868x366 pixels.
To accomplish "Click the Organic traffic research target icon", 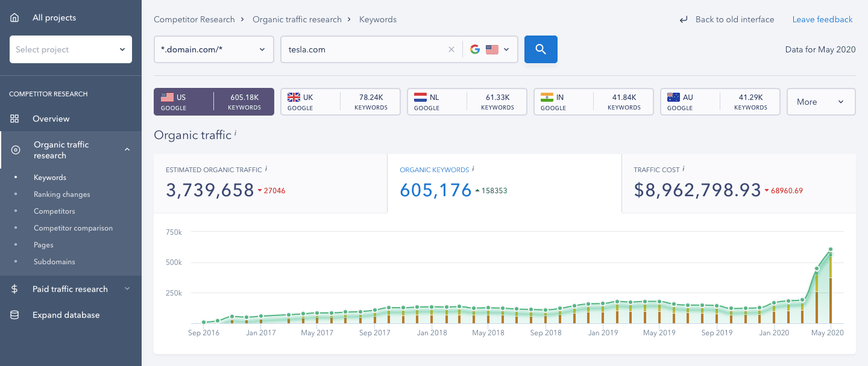I will pyautogui.click(x=16, y=150).
